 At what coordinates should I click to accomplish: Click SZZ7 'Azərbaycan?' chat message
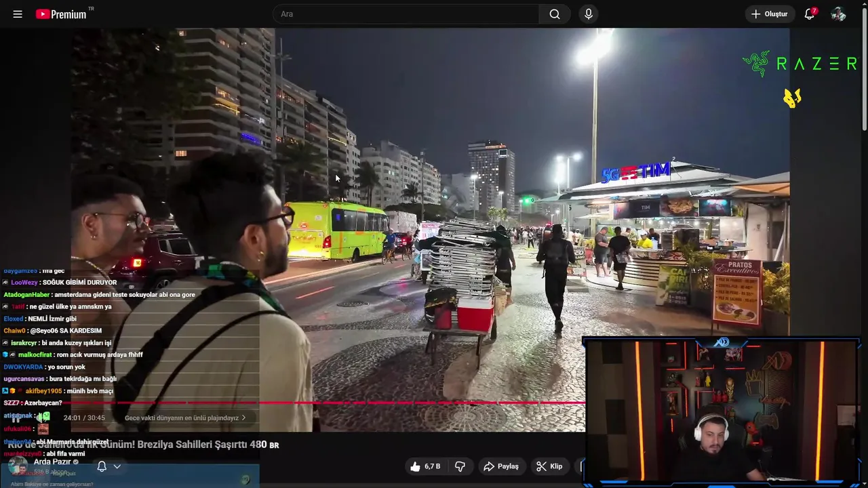pos(33,403)
